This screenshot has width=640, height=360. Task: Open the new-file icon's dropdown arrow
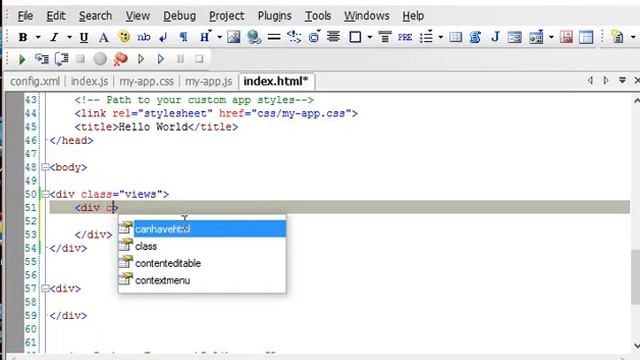click(633, 37)
